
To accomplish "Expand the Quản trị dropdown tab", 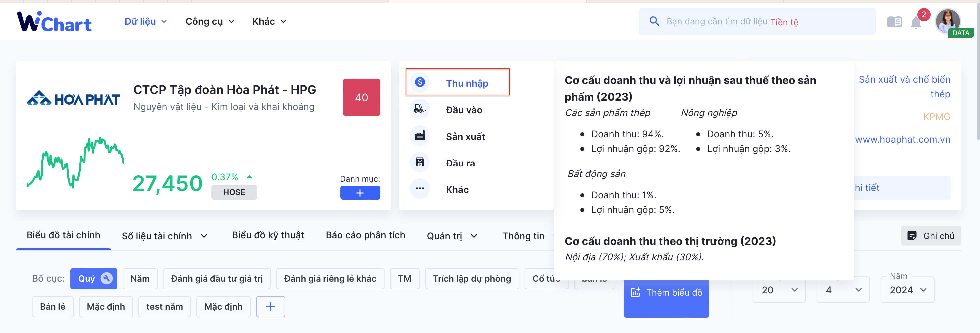I will pyautogui.click(x=452, y=236).
